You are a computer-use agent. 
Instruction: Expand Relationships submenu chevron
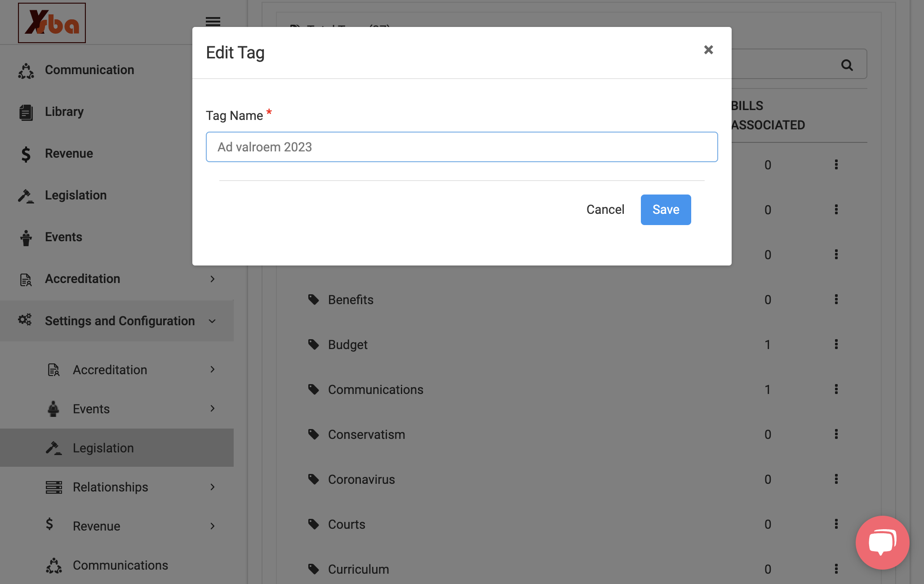[212, 487]
